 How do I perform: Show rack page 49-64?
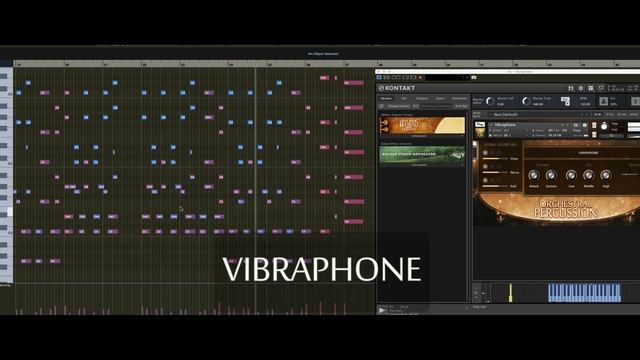tap(634, 115)
